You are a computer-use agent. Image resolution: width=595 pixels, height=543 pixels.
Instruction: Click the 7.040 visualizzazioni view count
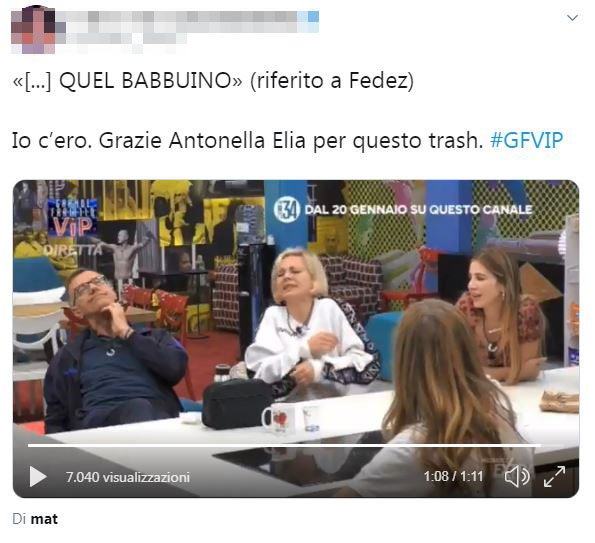pos(128,477)
